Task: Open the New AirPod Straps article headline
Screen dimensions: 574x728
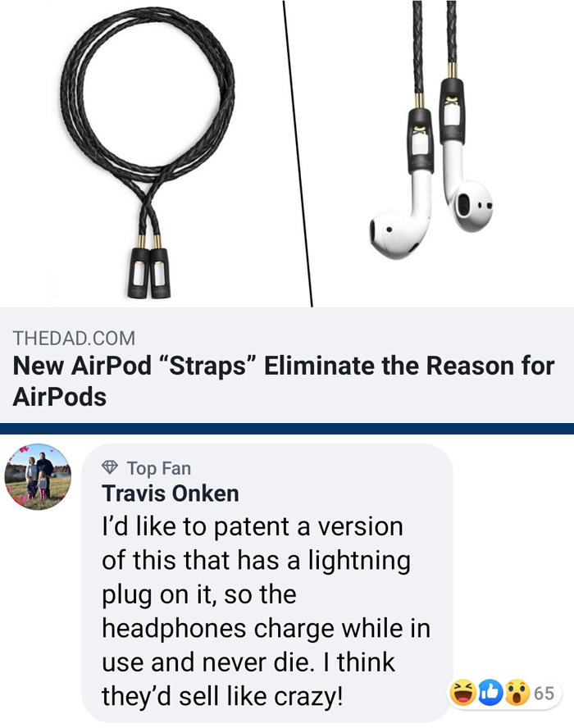Action: 283,380
